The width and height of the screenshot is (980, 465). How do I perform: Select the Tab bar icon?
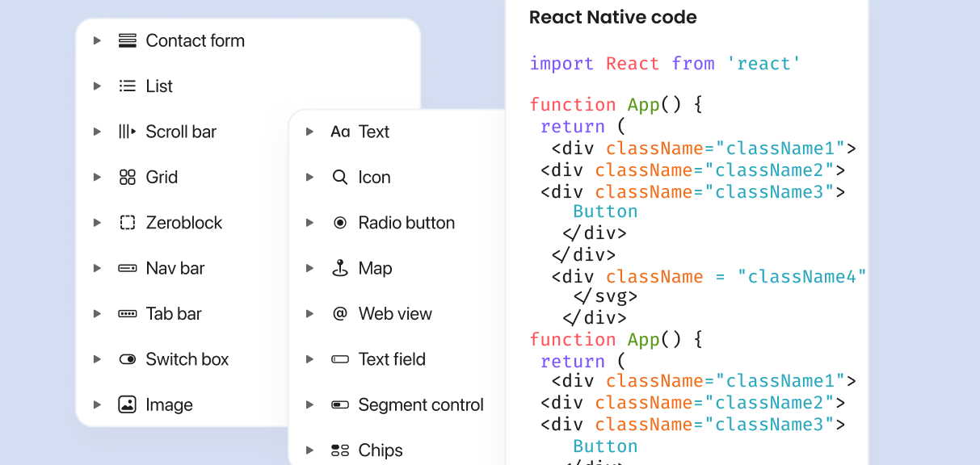pyautogui.click(x=127, y=314)
